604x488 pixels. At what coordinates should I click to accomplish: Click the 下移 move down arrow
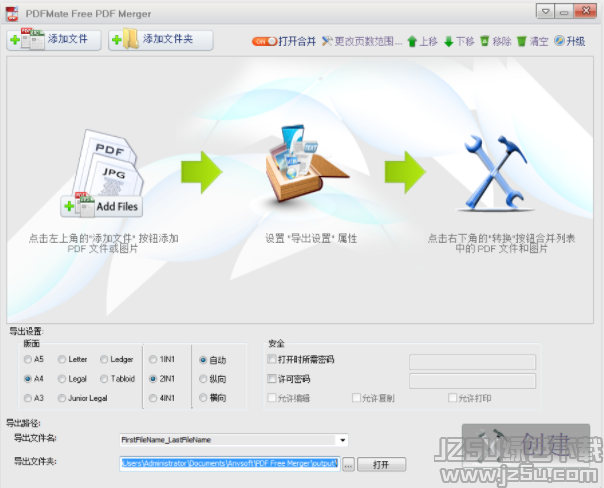[x=449, y=41]
